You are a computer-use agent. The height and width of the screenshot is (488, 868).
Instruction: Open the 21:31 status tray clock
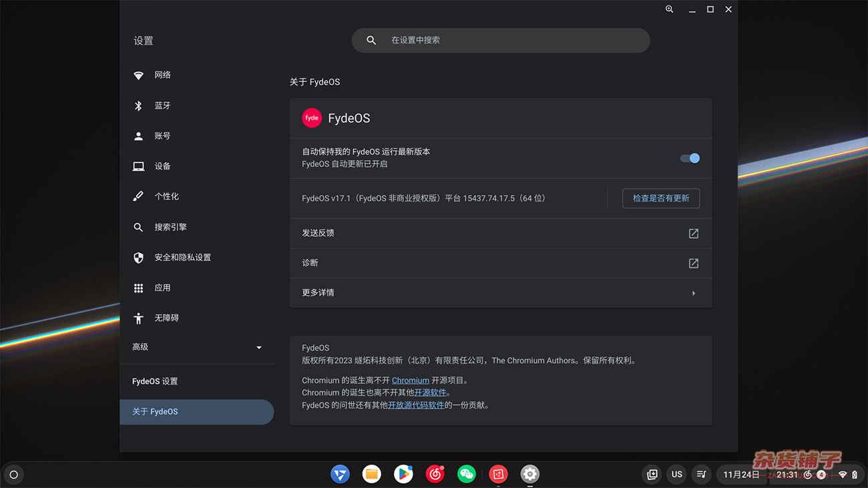click(788, 475)
